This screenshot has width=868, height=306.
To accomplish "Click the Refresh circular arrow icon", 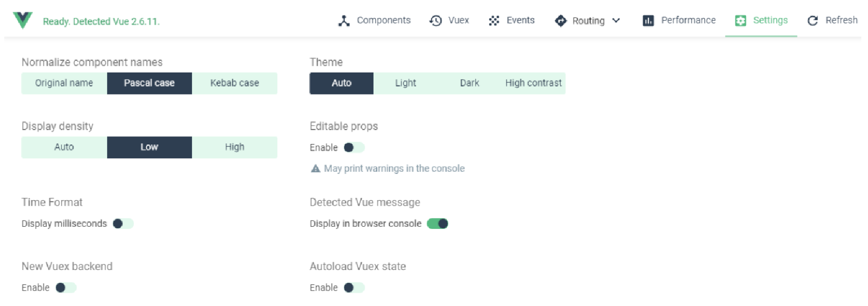I will coord(813,21).
